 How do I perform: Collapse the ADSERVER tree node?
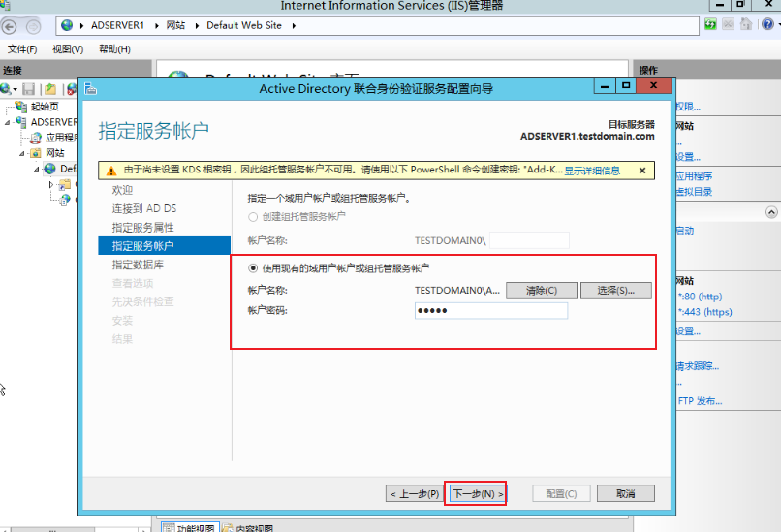coord(7,122)
